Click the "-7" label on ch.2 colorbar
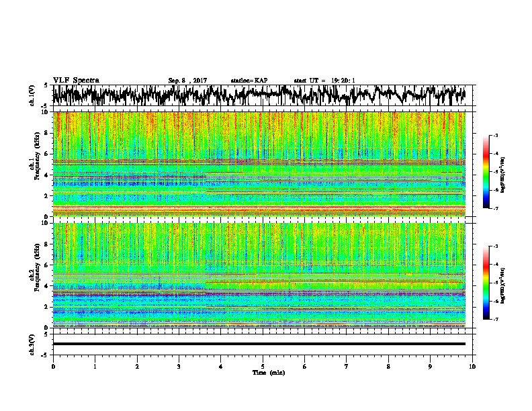The height and width of the screenshot is (411, 532). point(495,319)
